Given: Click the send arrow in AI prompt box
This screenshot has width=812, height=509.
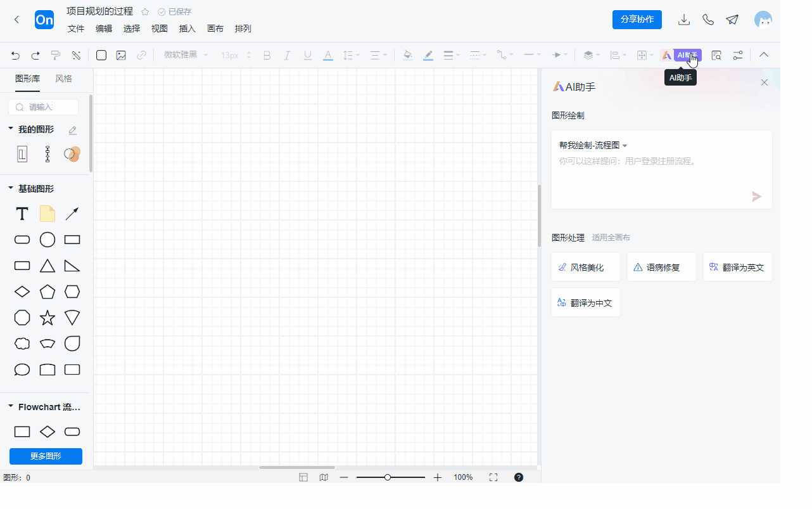Looking at the screenshot, I should [757, 197].
